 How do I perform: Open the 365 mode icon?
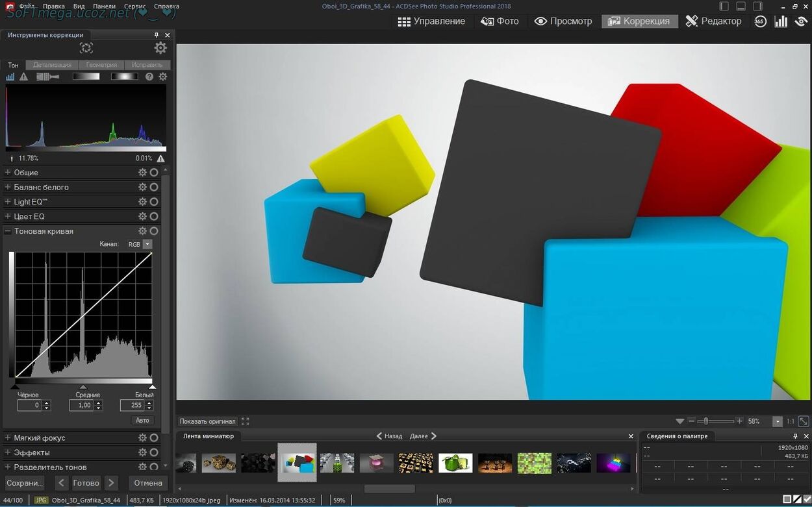point(761,21)
